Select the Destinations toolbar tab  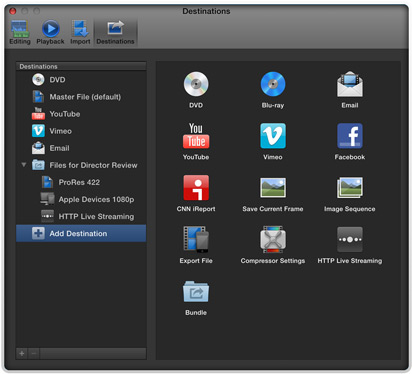click(115, 32)
